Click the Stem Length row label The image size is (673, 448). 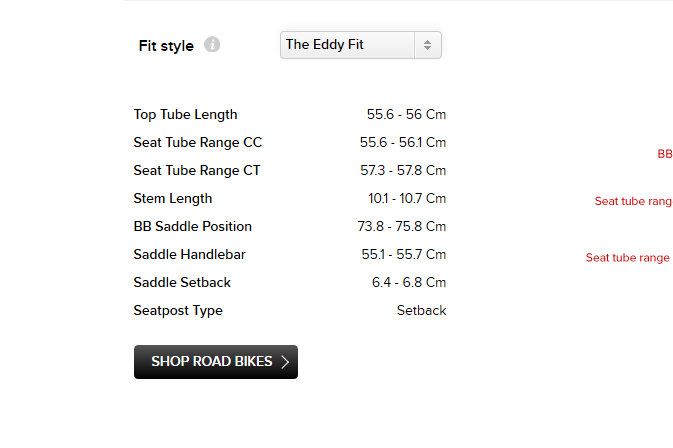coord(173,199)
